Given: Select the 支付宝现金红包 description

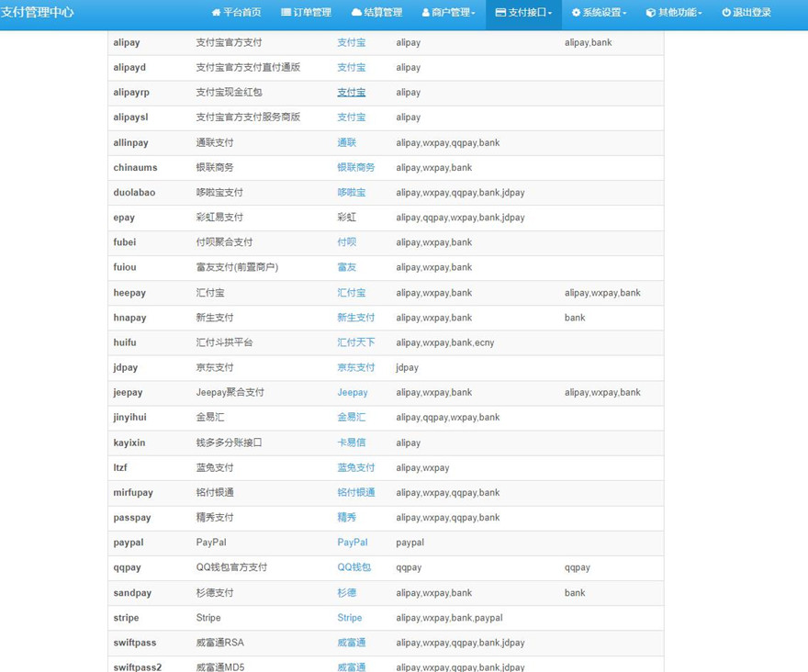Looking at the screenshot, I should [x=230, y=93].
